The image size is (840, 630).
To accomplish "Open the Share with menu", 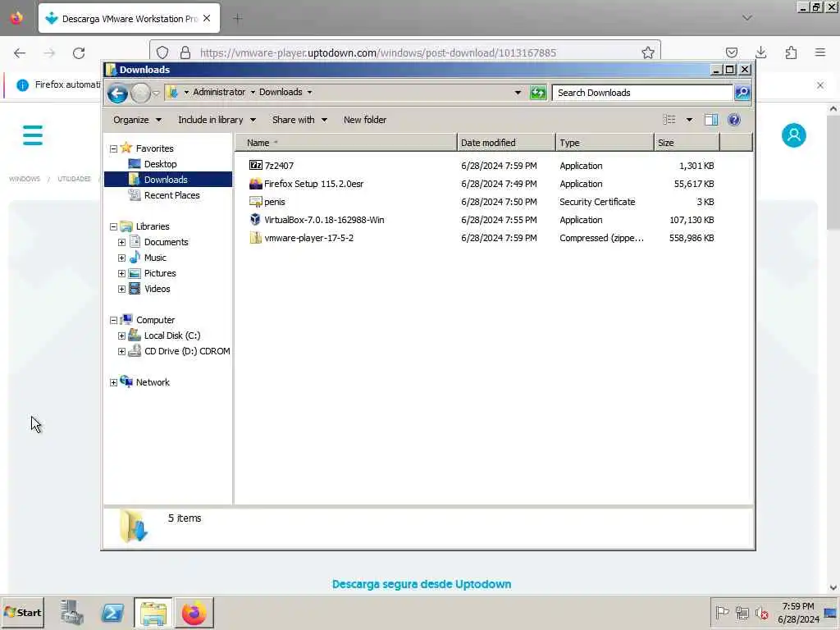I will 299,120.
